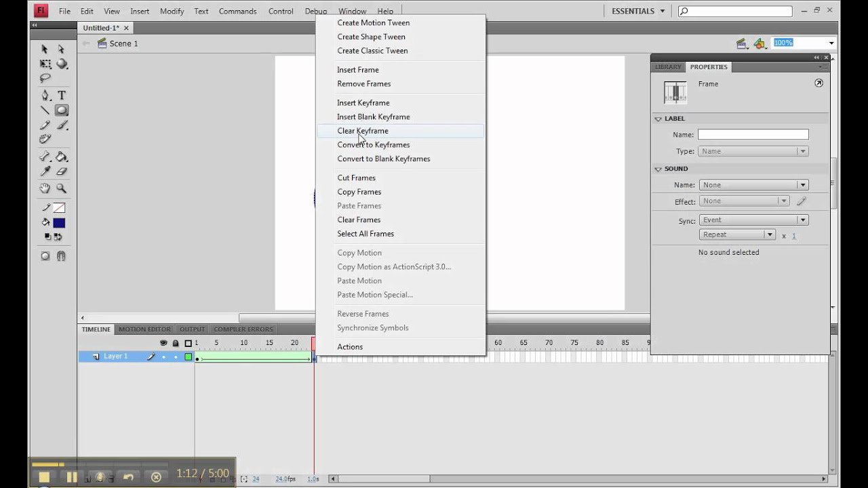Open the Sync Event dropdown
The width and height of the screenshot is (868, 488).
(753, 220)
